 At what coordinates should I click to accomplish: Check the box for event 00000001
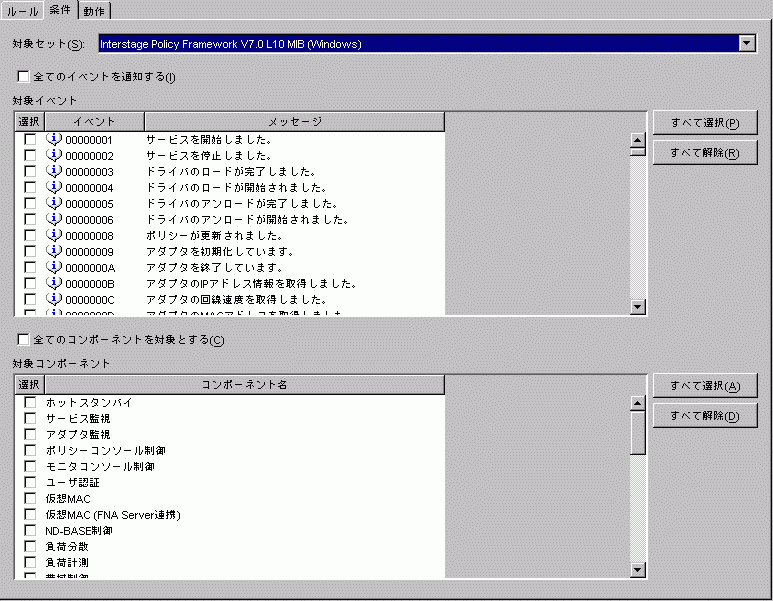coord(30,140)
